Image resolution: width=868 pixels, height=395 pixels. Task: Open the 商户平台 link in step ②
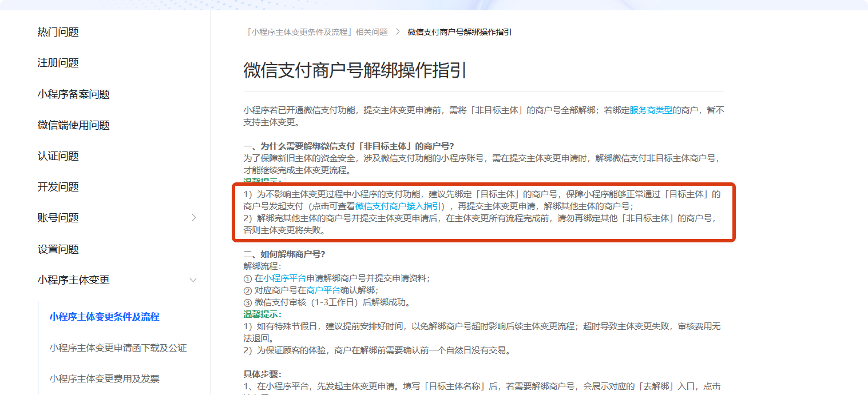pyautogui.click(x=323, y=290)
